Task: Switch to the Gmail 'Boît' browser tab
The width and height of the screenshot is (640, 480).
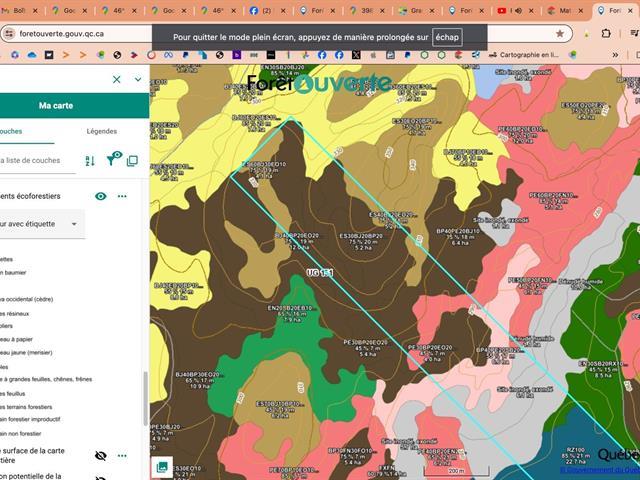Action: coord(20,11)
